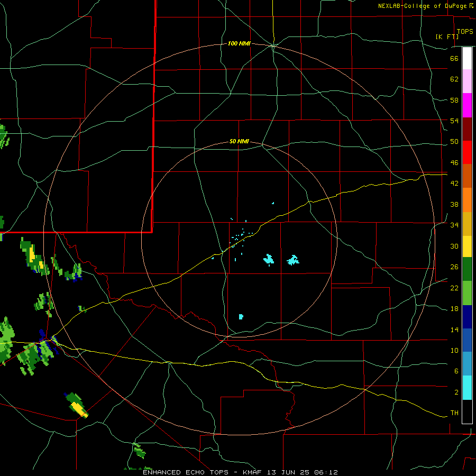
Task: Pick the magenta swatch in the color bar
Action: (467, 105)
